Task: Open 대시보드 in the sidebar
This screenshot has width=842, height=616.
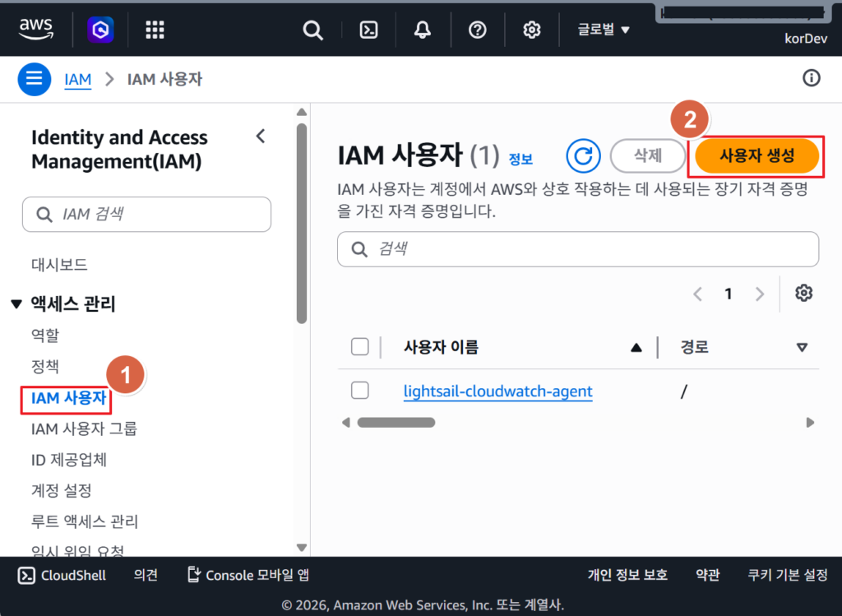Action: pos(59,264)
